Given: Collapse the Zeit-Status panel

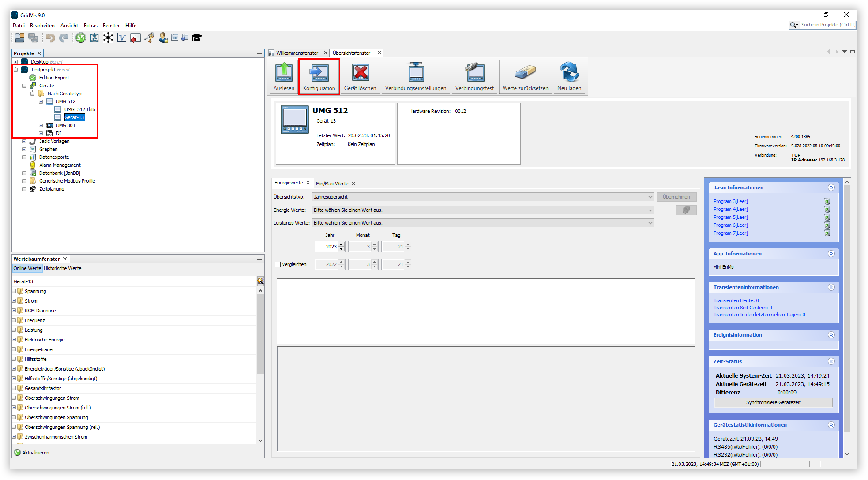Looking at the screenshot, I should tap(832, 361).
